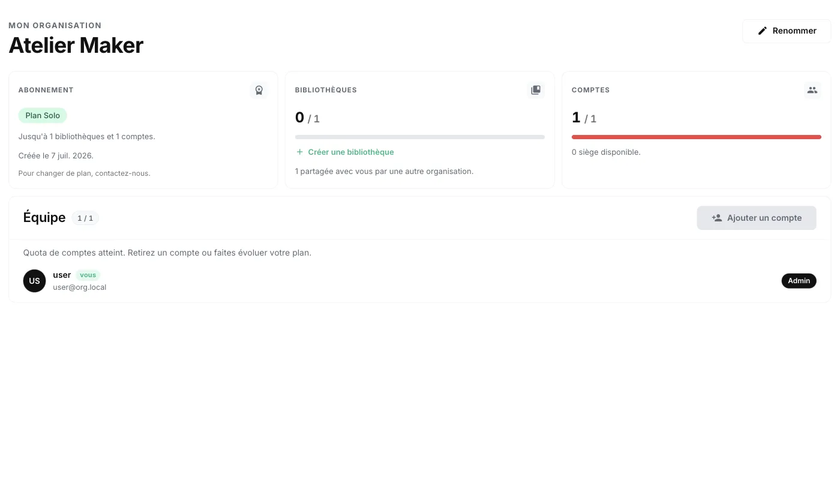Image resolution: width=840 pixels, height=504 pixels.
Task: Click the US avatar circle
Action: click(34, 281)
